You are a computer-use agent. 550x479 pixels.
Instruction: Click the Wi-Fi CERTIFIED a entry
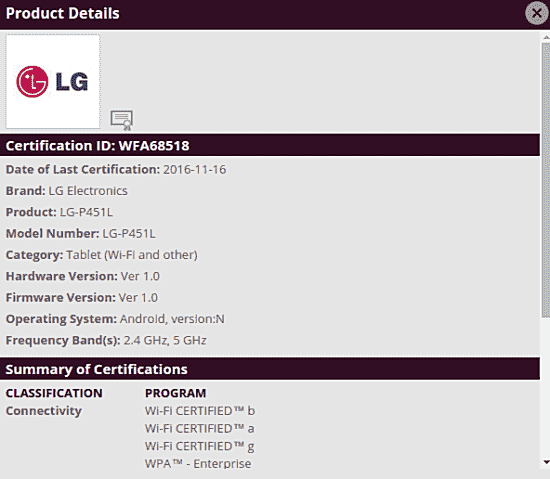[x=200, y=429]
